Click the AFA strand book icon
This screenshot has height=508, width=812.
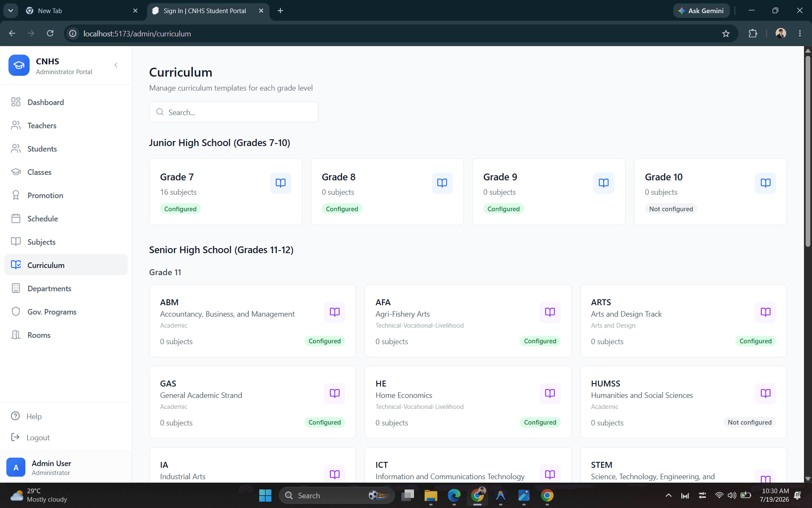click(550, 312)
